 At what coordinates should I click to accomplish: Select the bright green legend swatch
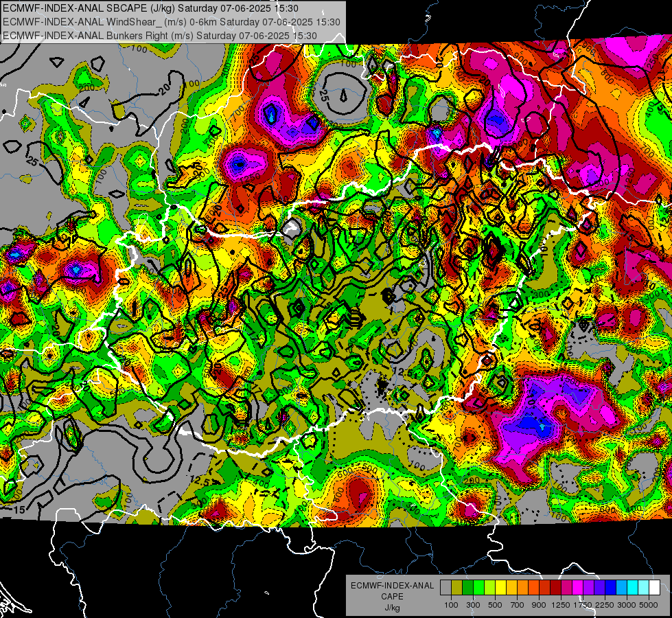pos(478,588)
